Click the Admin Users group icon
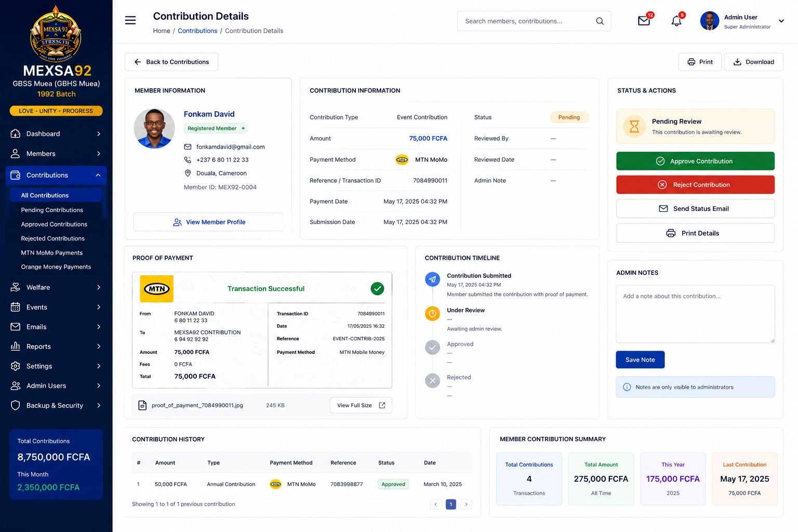 click(16, 385)
